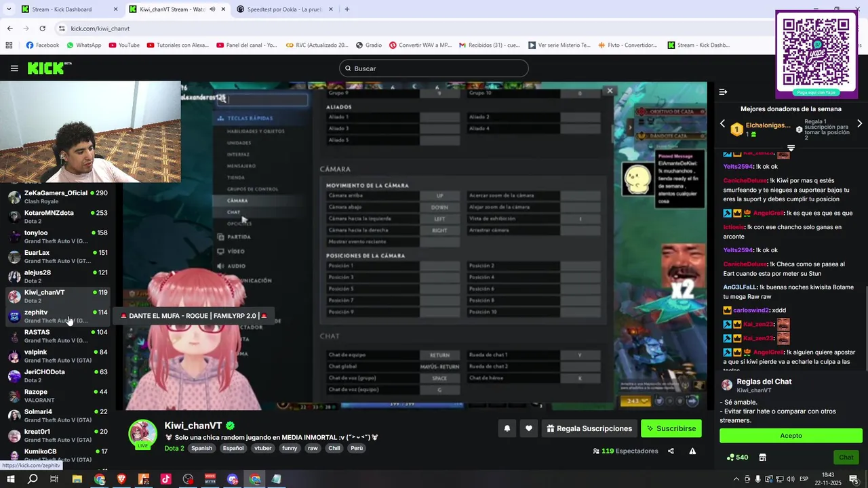
Task: Accept chat rules with Acepto button
Action: click(791, 436)
